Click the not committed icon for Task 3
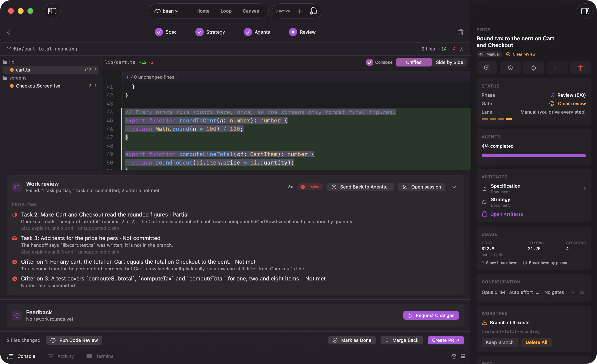The image size is (597, 364). 15,238
